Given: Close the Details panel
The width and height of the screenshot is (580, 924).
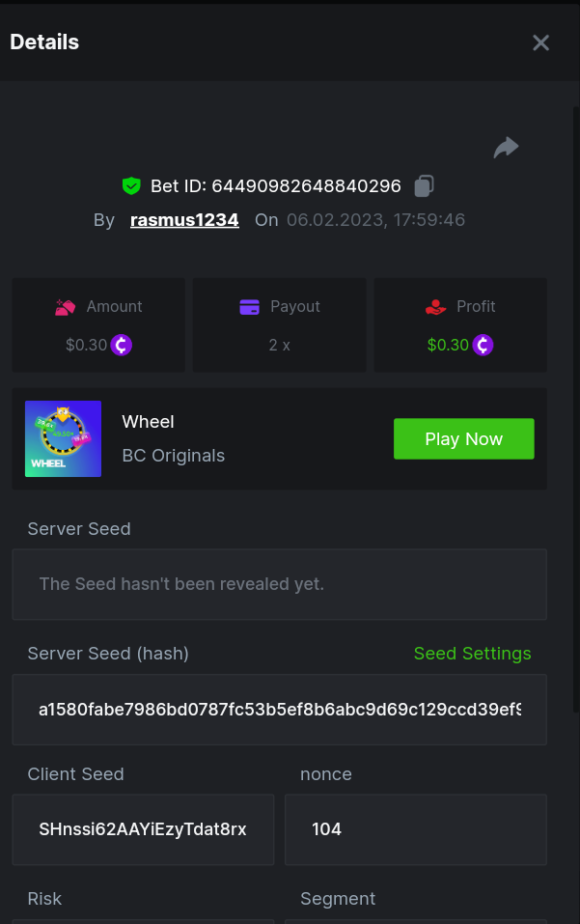Looking at the screenshot, I should click(x=540, y=42).
